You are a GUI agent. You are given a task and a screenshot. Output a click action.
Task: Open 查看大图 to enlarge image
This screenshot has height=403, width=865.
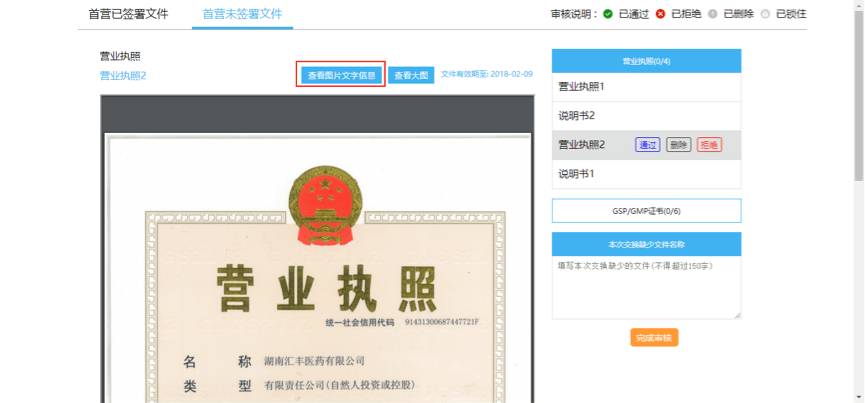coord(411,76)
